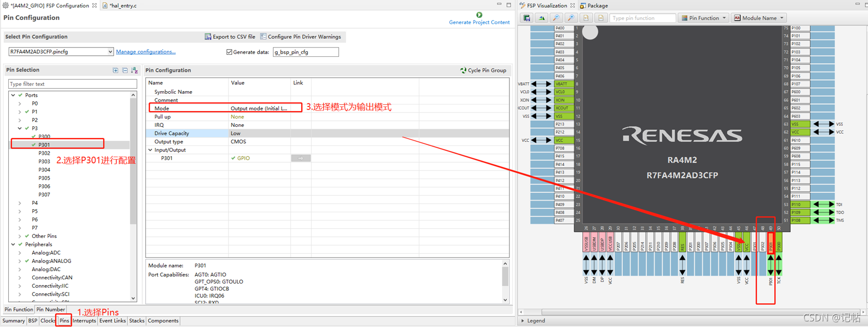
Task: Open the pin configuration file dropdown
Action: pos(110,52)
